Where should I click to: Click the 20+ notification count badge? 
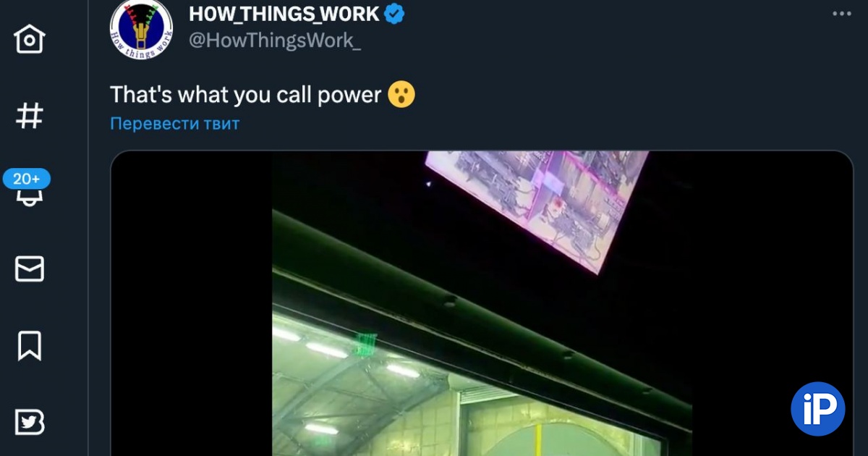point(27,179)
